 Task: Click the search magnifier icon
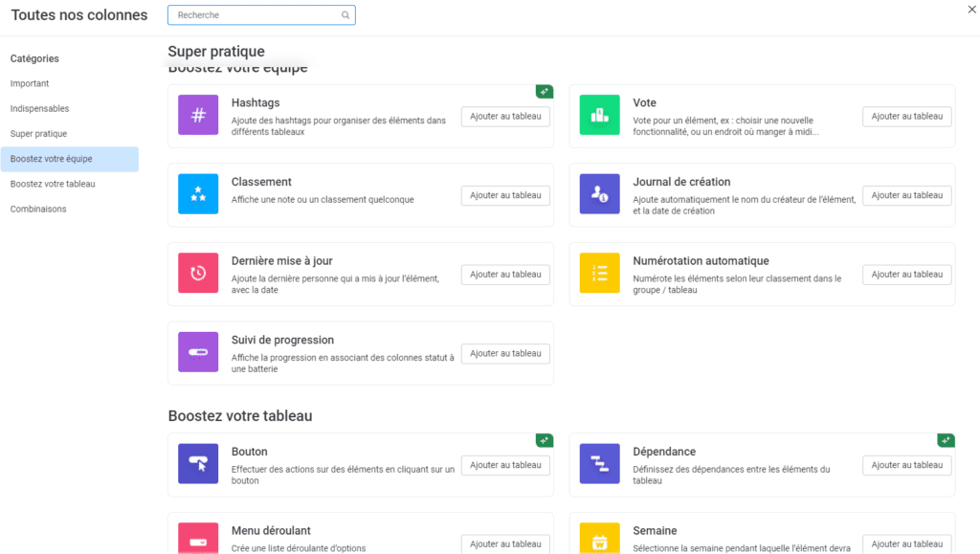[x=345, y=15]
